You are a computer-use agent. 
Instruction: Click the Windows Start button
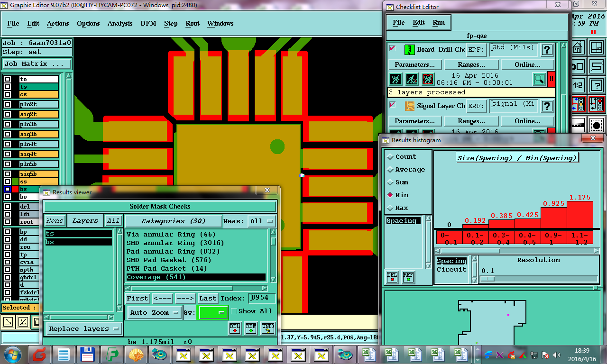[12, 355]
